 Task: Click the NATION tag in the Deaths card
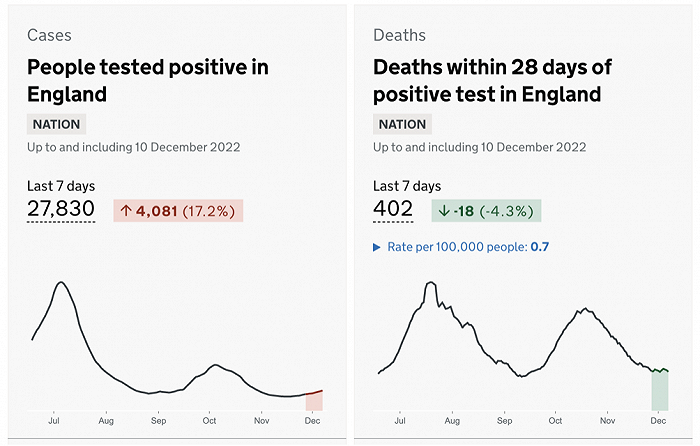tap(402, 125)
